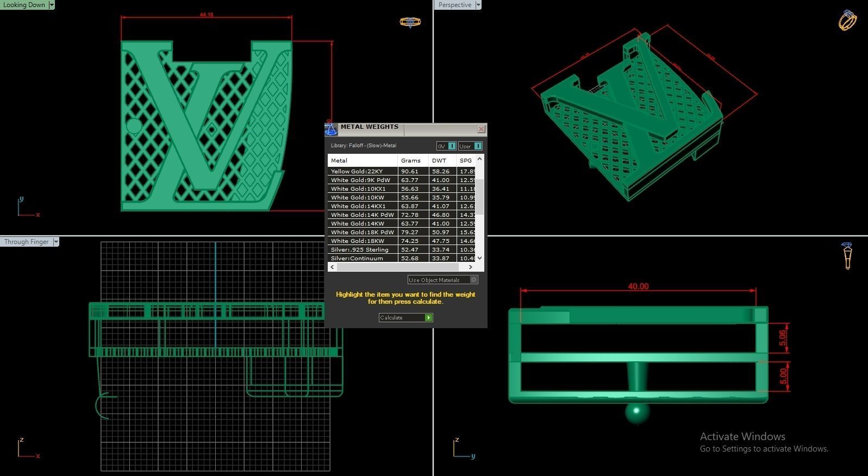Select the White Gold:9K PdW row
The height and width of the screenshot is (476, 868).
point(402,180)
